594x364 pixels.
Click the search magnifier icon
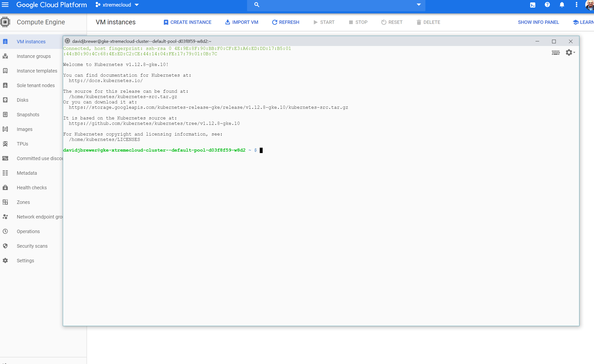coord(257,5)
